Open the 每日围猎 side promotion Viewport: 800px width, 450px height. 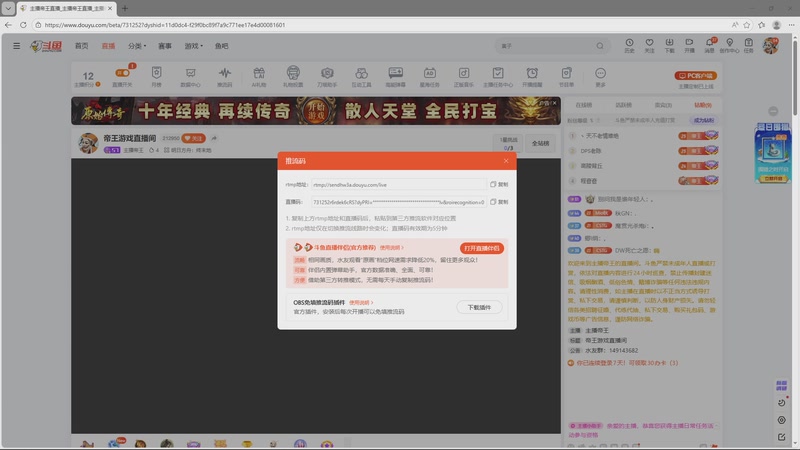(773, 153)
